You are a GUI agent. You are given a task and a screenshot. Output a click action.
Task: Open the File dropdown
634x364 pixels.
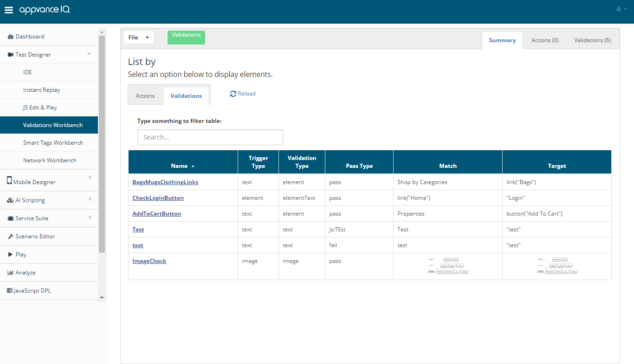138,38
